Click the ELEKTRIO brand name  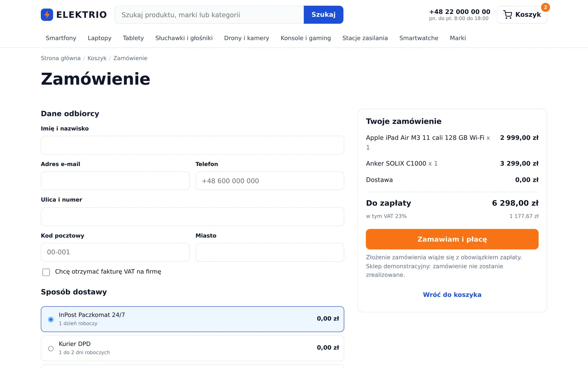(x=82, y=15)
